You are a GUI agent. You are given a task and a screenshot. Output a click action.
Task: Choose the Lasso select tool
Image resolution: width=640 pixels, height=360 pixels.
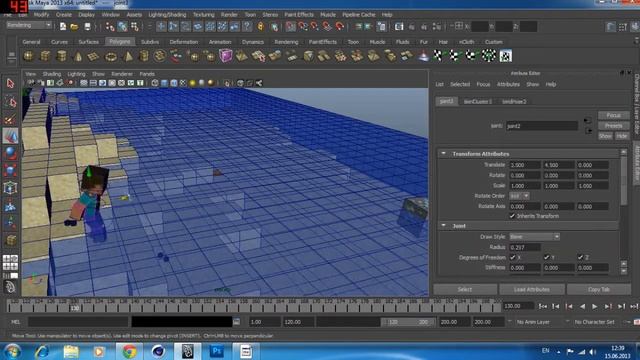(x=10, y=102)
